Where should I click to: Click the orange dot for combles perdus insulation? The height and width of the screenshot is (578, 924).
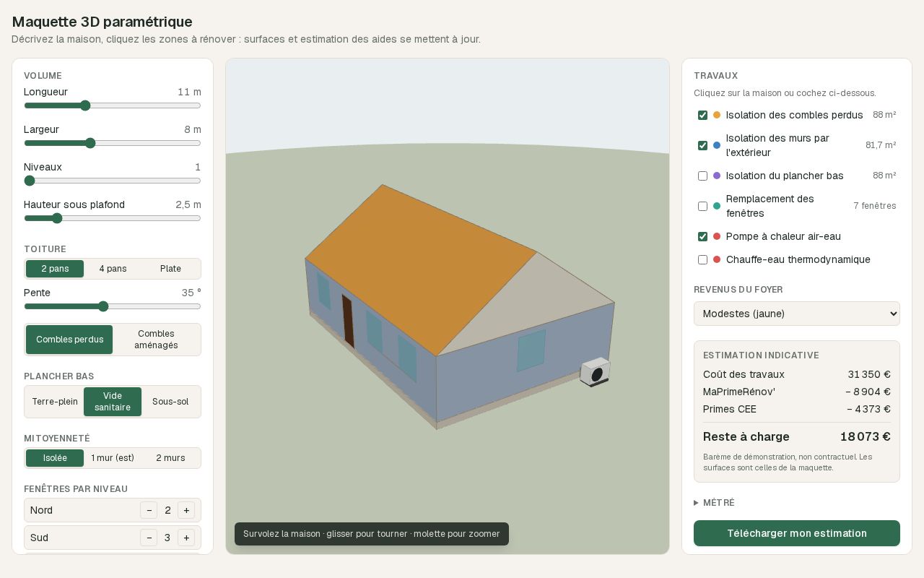tap(717, 115)
